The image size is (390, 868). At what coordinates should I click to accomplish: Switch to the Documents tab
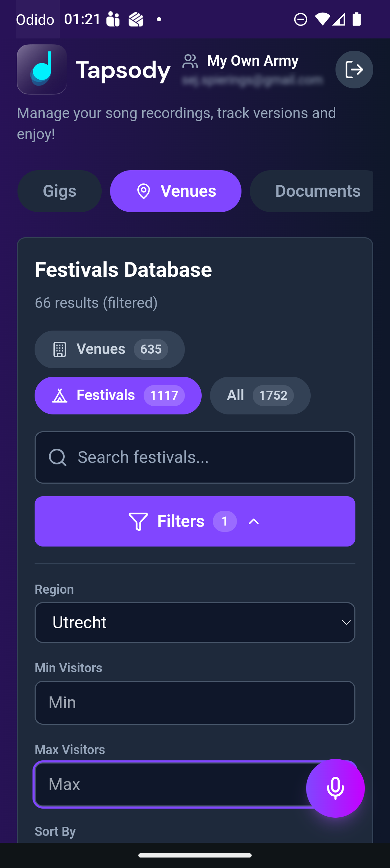click(317, 191)
